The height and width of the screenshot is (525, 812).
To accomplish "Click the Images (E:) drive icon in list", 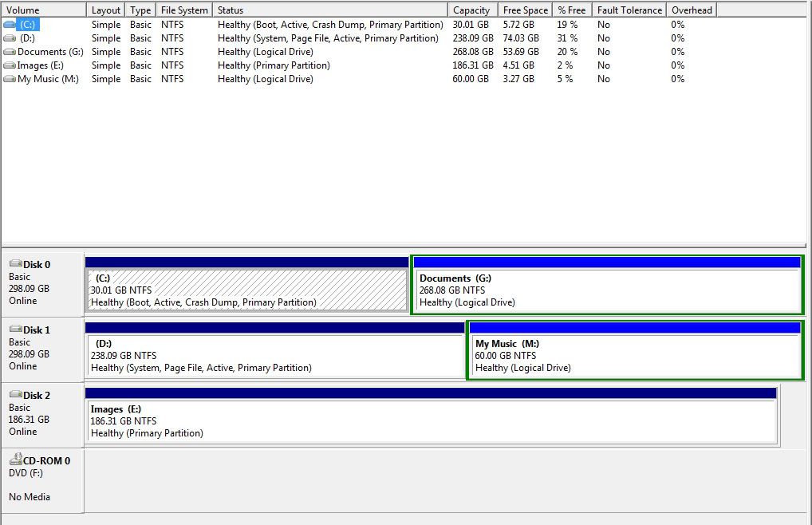I will (10, 65).
